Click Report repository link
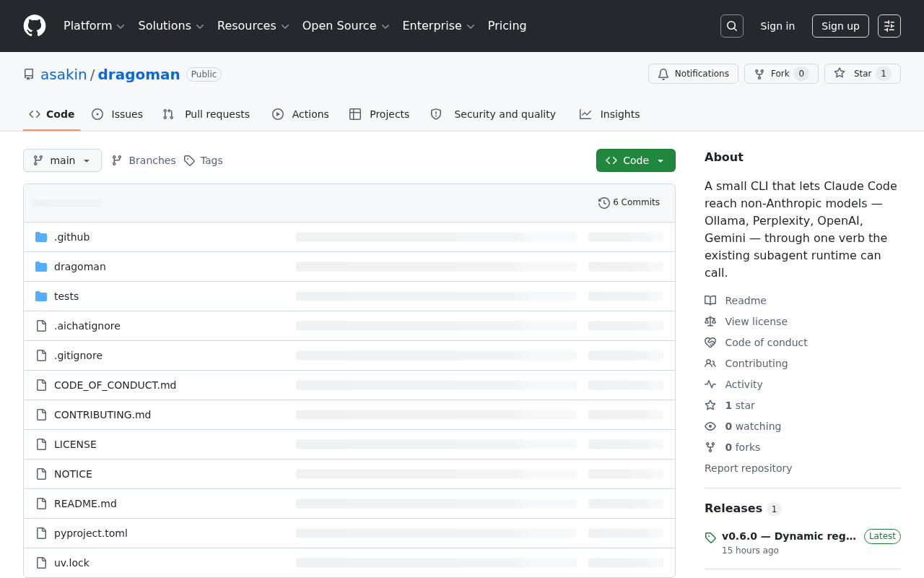924x578 pixels. click(x=748, y=468)
